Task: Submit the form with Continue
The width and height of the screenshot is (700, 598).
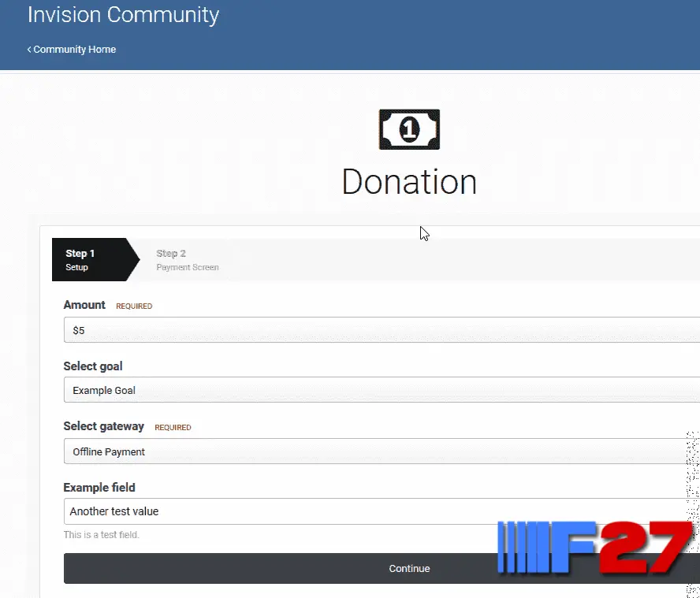Action: pyautogui.click(x=382, y=568)
